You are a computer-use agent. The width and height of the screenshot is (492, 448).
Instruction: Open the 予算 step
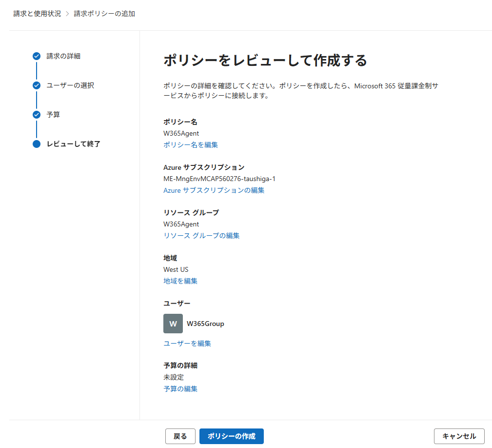pyautogui.click(x=53, y=115)
